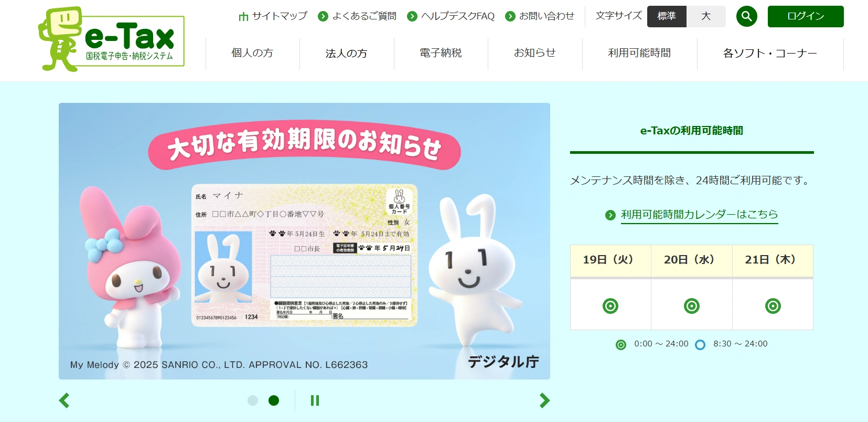Select the first carousel slide dot
Viewport: 868px width, 422px height.
pyautogui.click(x=253, y=400)
